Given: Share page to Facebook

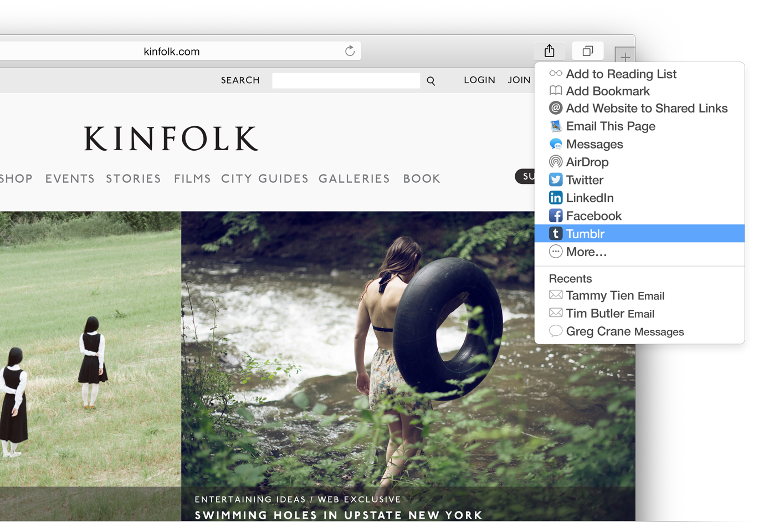Looking at the screenshot, I should [x=639, y=216].
